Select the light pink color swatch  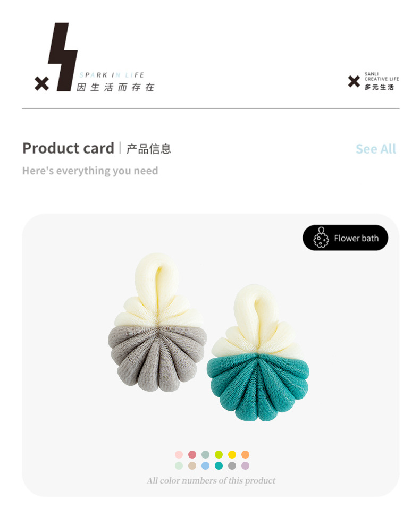[x=179, y=454]
